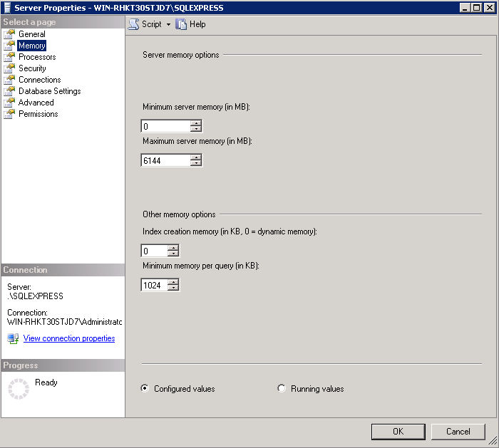The width and height of the screenshot is (499, 448).
Task: Go to the Processors page
Action: 37,57
